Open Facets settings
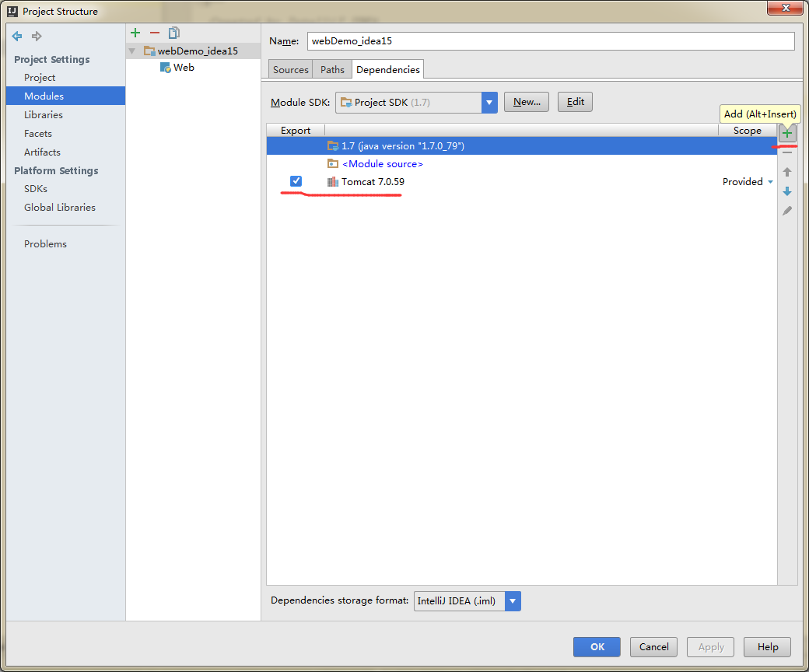Image resolution: width=809 pixels, height=672 pixels. [38, 134]
